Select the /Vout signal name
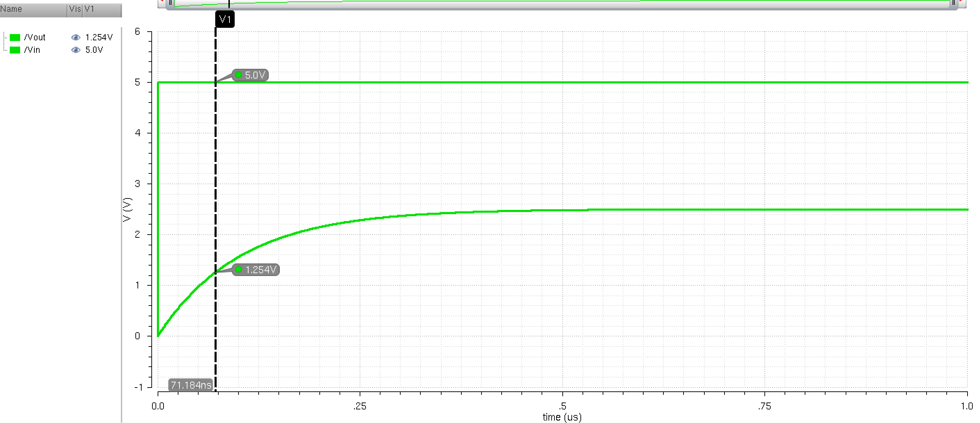980x423 pixels. [35, 37]
